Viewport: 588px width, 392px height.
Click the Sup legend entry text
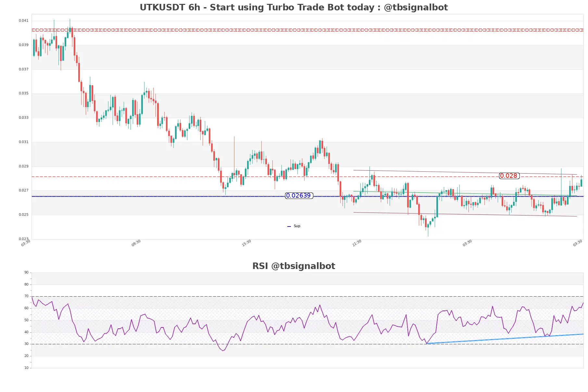click(297, 226)
